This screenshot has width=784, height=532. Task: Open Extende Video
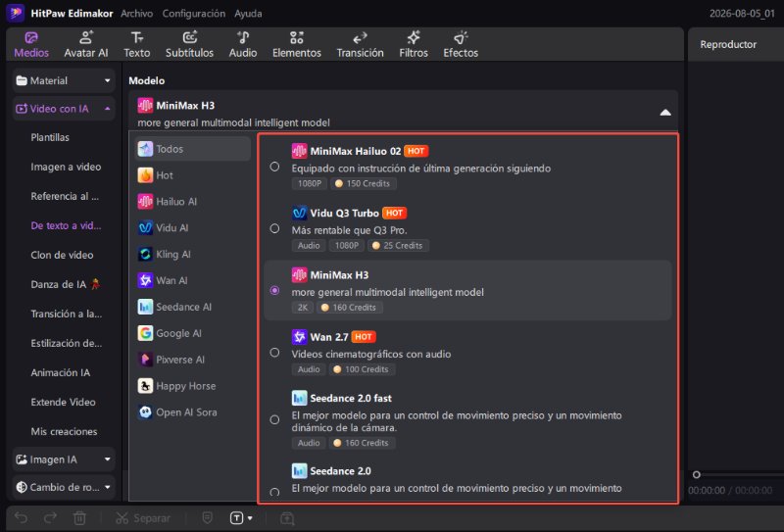pos(63,402)
